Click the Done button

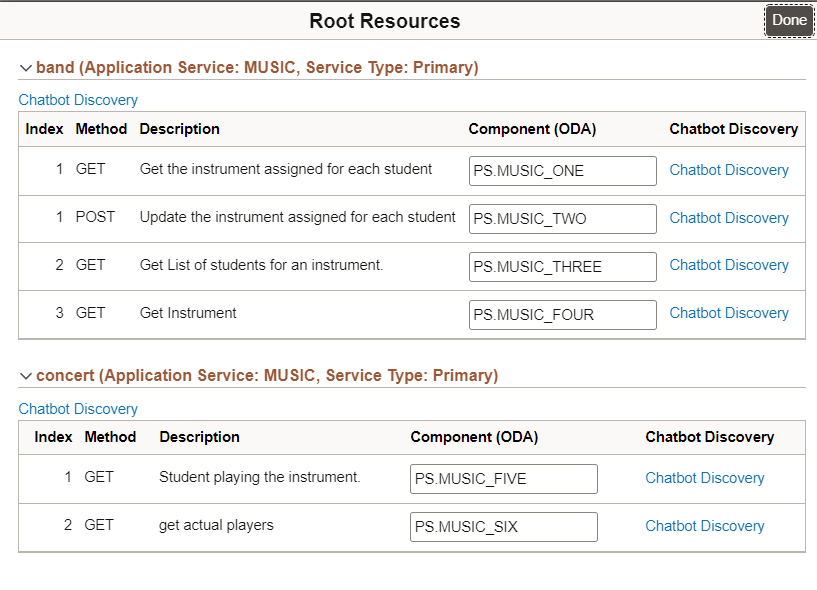789,19
